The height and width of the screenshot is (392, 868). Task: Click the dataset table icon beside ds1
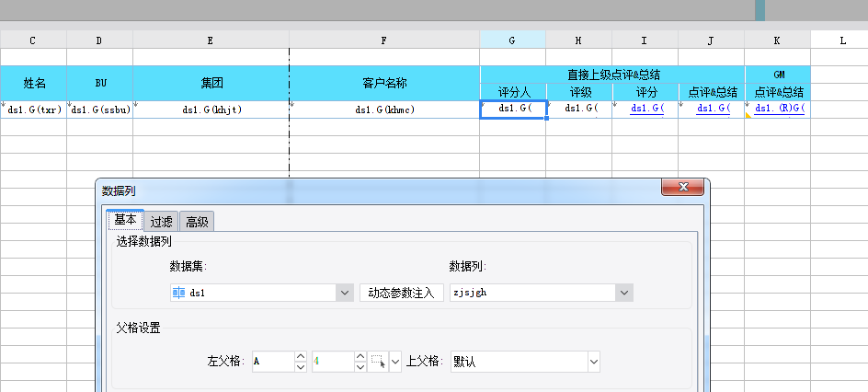(x=178, y=293)
